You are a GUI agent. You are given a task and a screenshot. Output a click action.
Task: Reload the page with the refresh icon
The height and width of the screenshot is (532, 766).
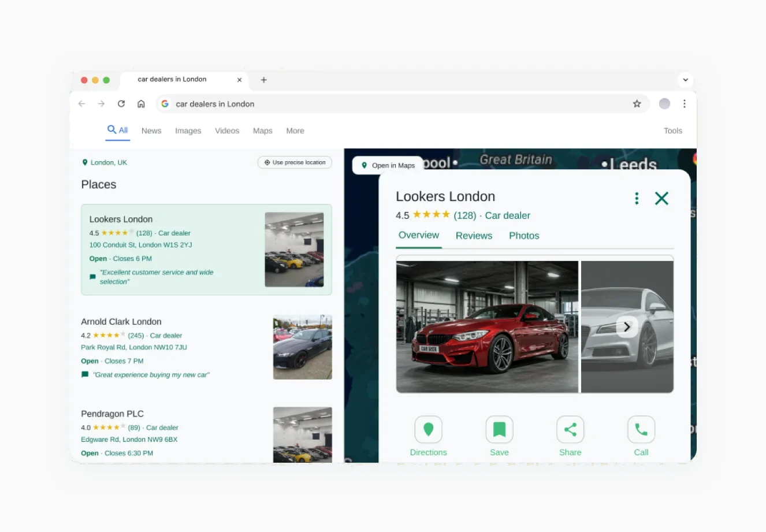[x=121, y=104]
